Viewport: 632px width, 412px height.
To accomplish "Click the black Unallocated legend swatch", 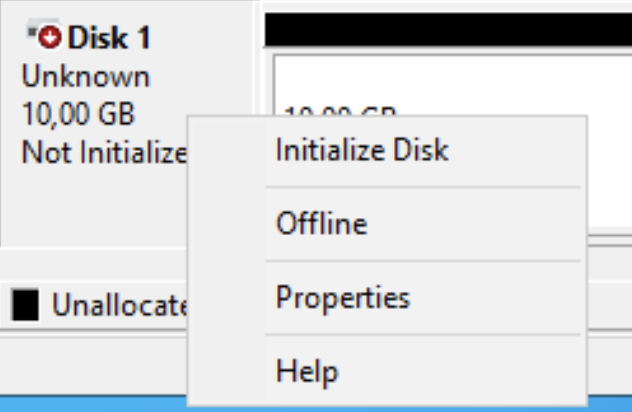I will coord(24,303).
